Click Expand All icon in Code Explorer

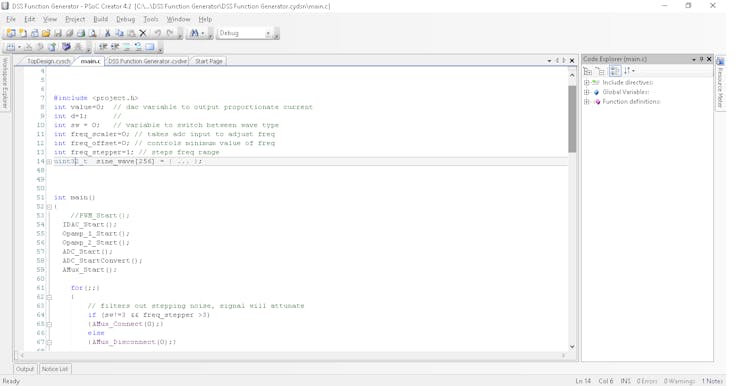(588, 71)
